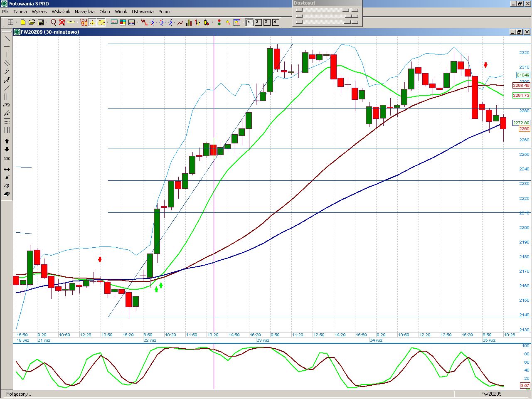This screenshot has height=399, width=532.
Task: Open the Okno menu
Action: point(105,12)
